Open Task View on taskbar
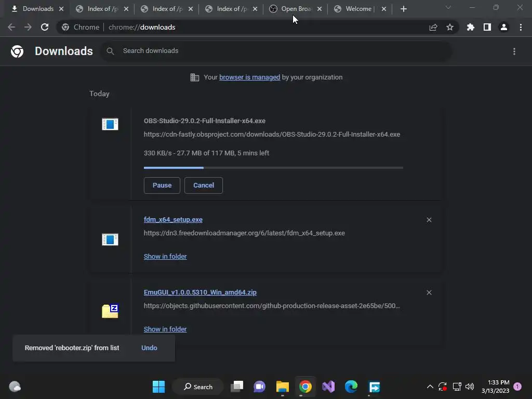 click(237, 387)
